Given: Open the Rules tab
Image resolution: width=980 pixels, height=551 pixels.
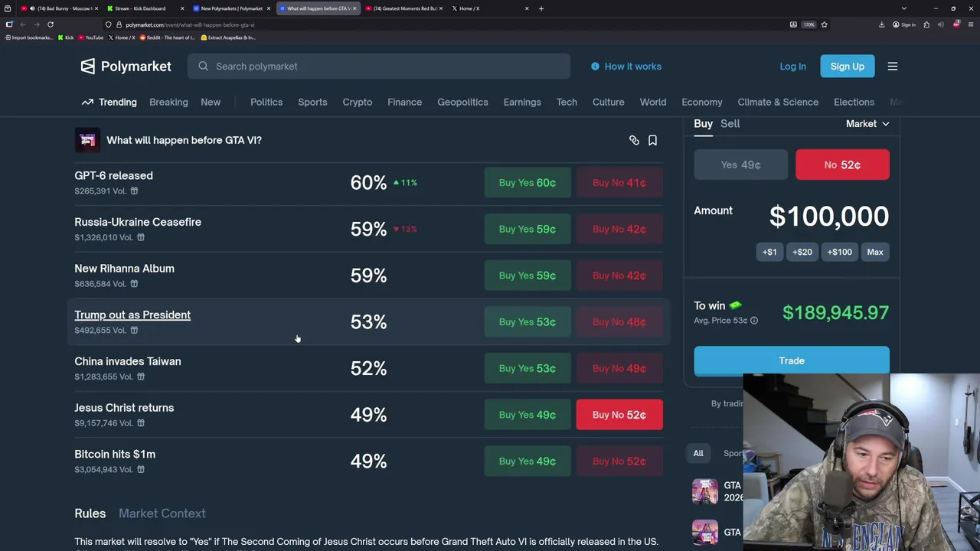Looking at the screenshot, I should point(90,514).
